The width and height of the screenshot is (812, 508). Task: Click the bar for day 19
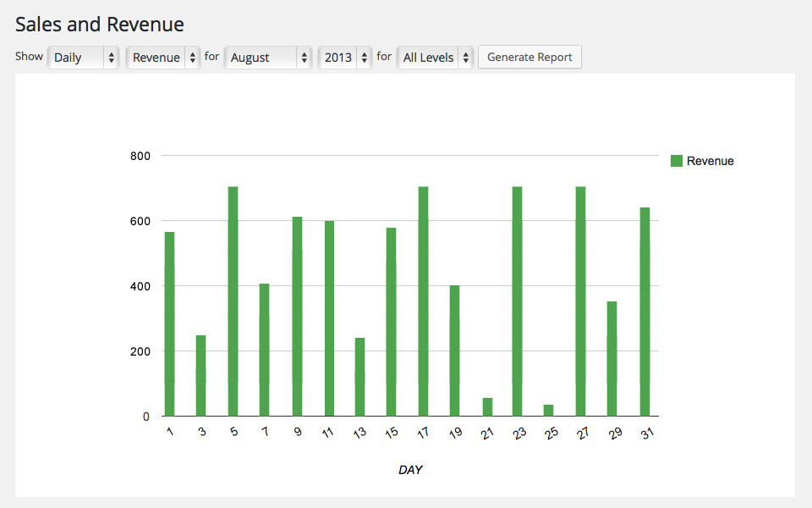pos(454,351)
